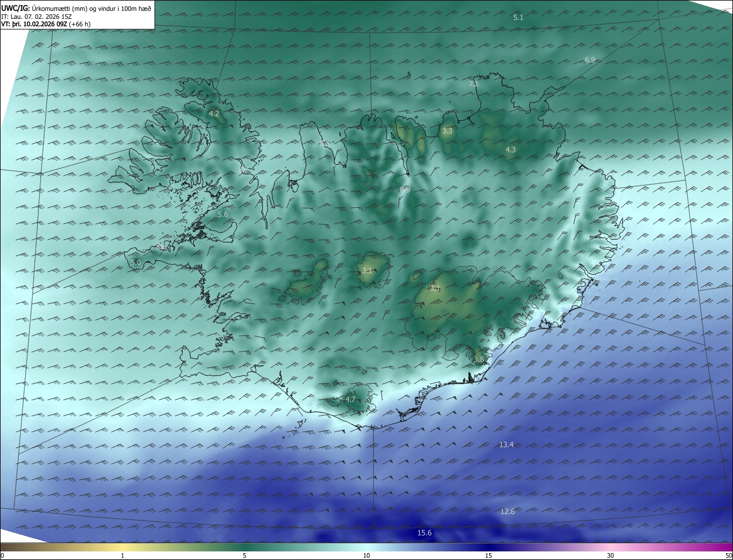
Task: Click the 4.2 value in the Westfjords
Action: pos(214,114)
